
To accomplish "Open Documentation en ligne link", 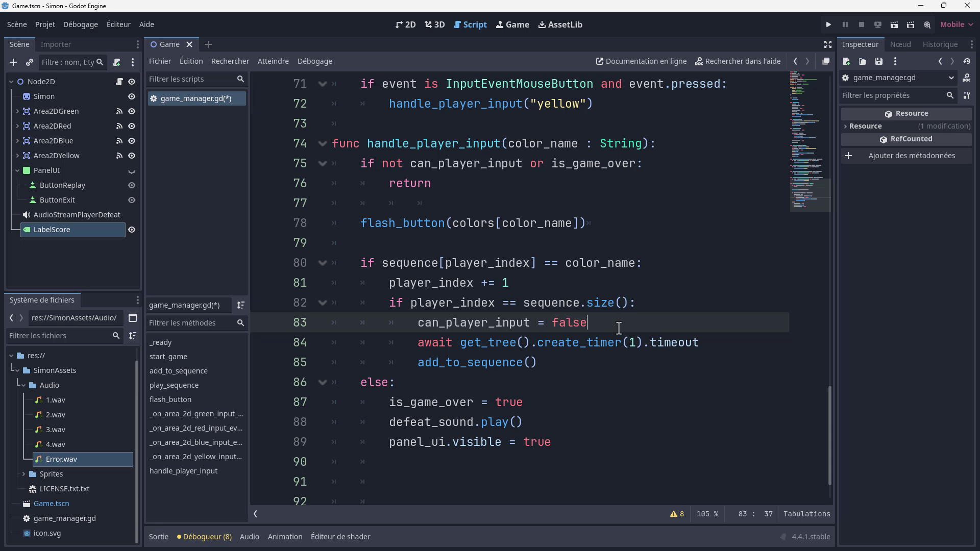I will [x=641, y=61].
